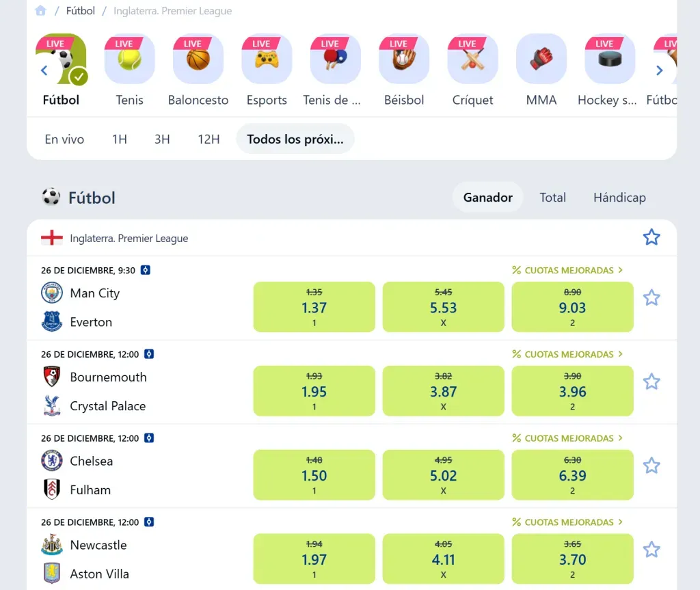Select the Tenis sport icon

(129, 59)
